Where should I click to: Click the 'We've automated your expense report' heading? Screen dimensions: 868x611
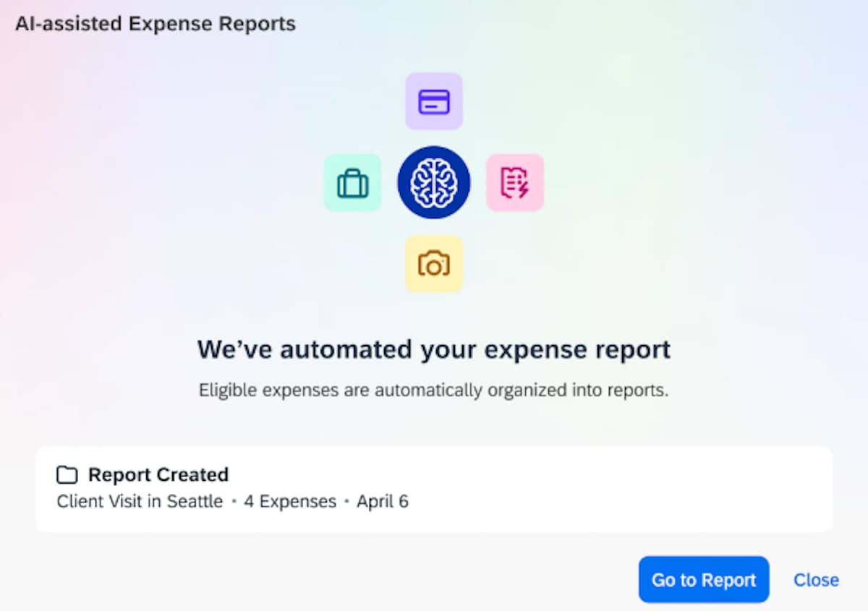(x=434, y=349)
